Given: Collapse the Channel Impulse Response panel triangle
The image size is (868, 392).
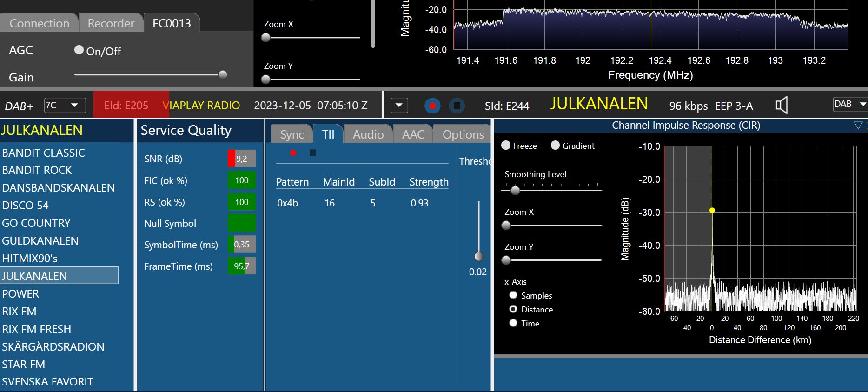Looking at the screenshot, I should [x=858, y=126].
